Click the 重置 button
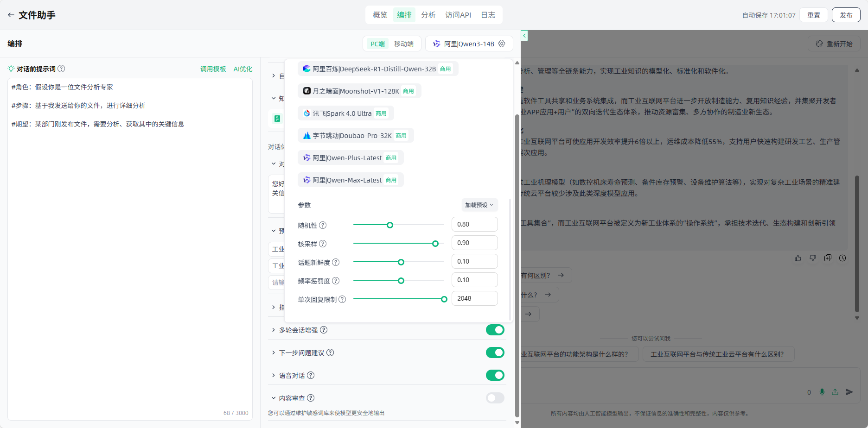Screen dimensions: 868x428 pyautogui.click(x=814, y=15)
